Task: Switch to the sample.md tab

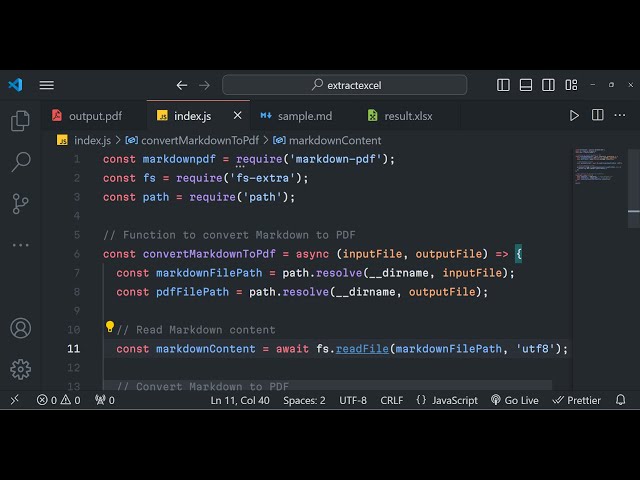Action: pyautogui.click(x=296, y=116)
